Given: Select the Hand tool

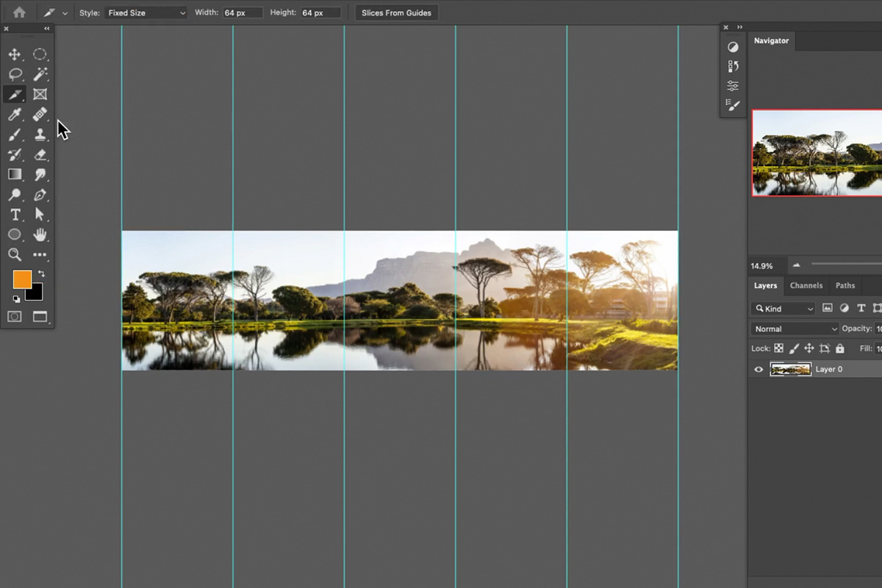Looking at the screenshot, I should coord(40,234).
